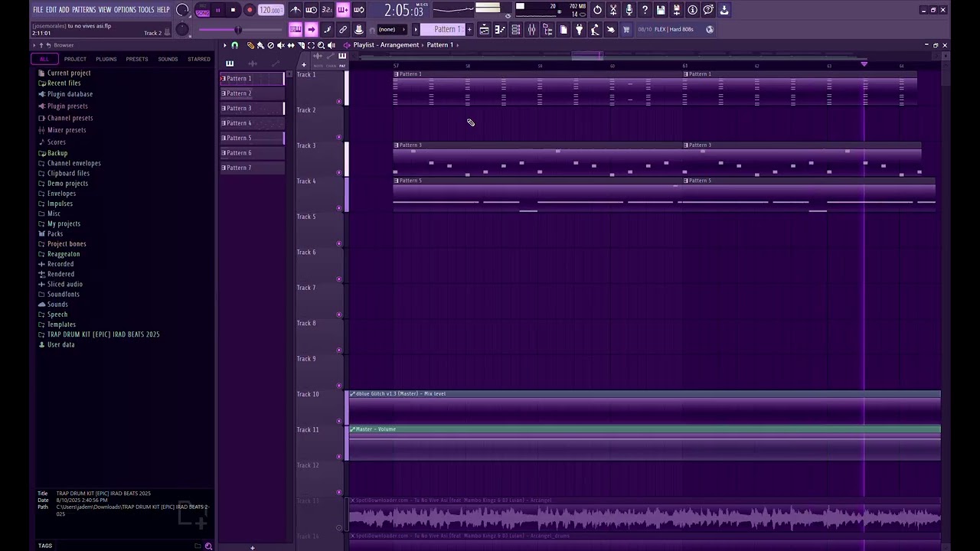This screenshot has height=551, width=980.
Task: Open the Piano roll window
Action: pyautogui.click(x=500, y=30)
